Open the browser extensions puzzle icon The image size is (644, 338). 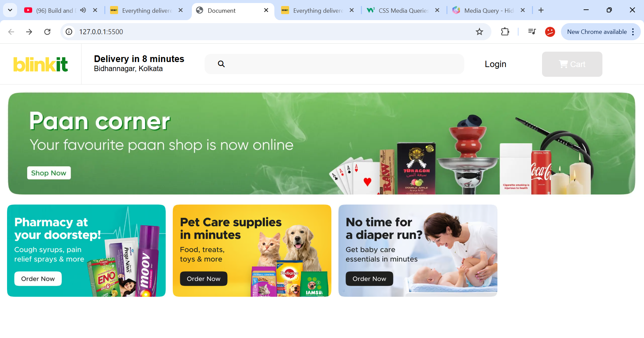[505, 32]
